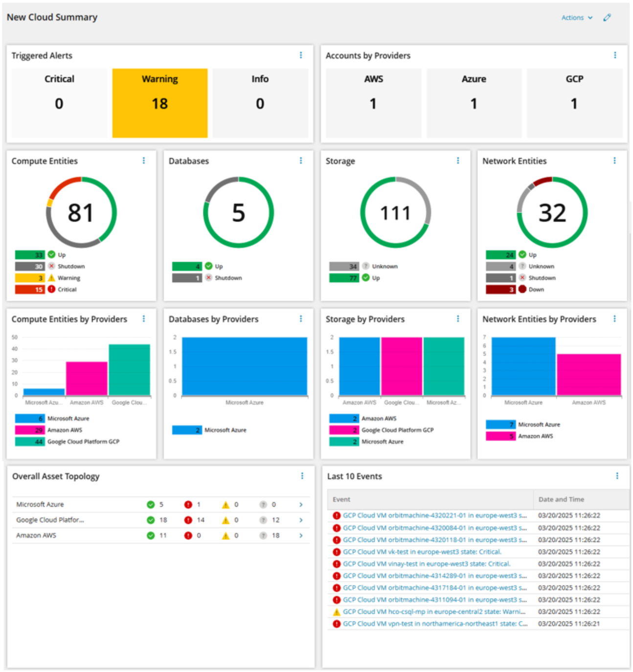Open the Overall Asset Topology options menu
Viewport: 633px width, 672px height.
tap(302, 476)
